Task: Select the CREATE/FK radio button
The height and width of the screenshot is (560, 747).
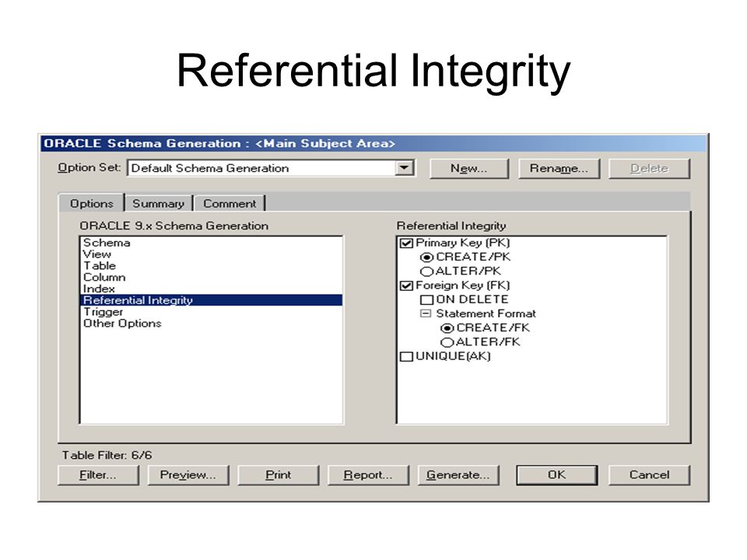Action: pyautogui.click(x=447, y=328)
